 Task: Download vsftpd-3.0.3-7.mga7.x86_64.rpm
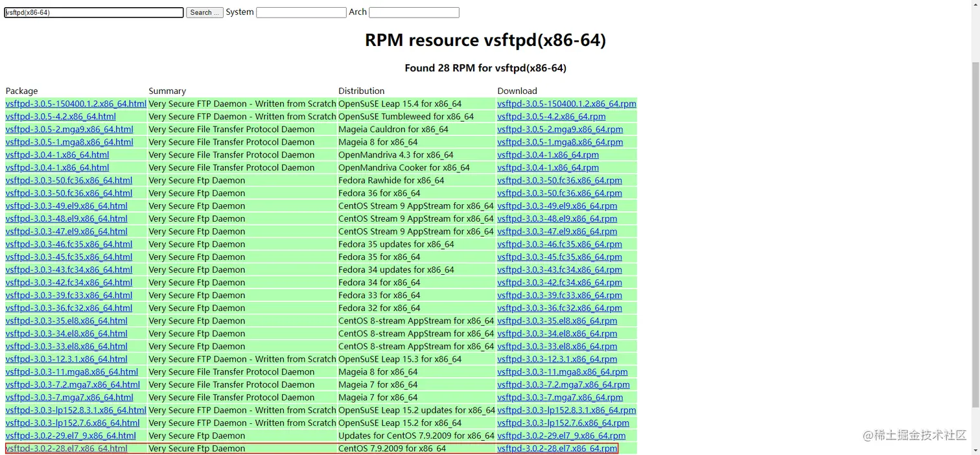point(560,397)
